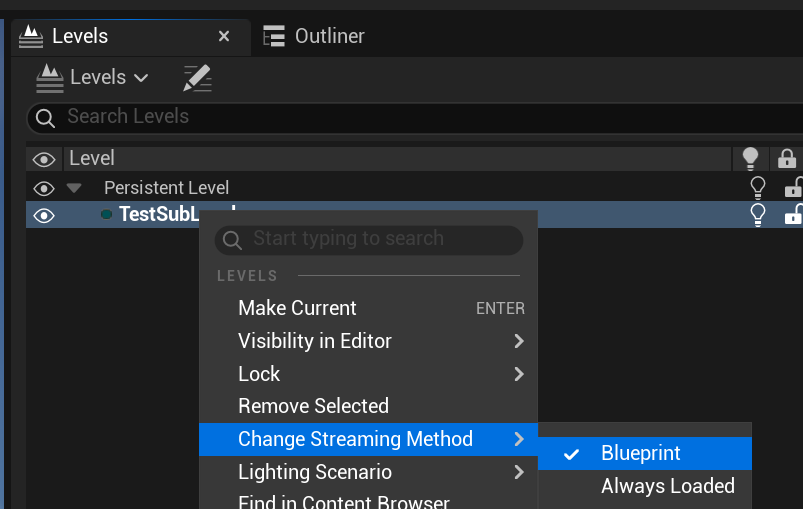Click the context menu search box

[x=369, y=240]
